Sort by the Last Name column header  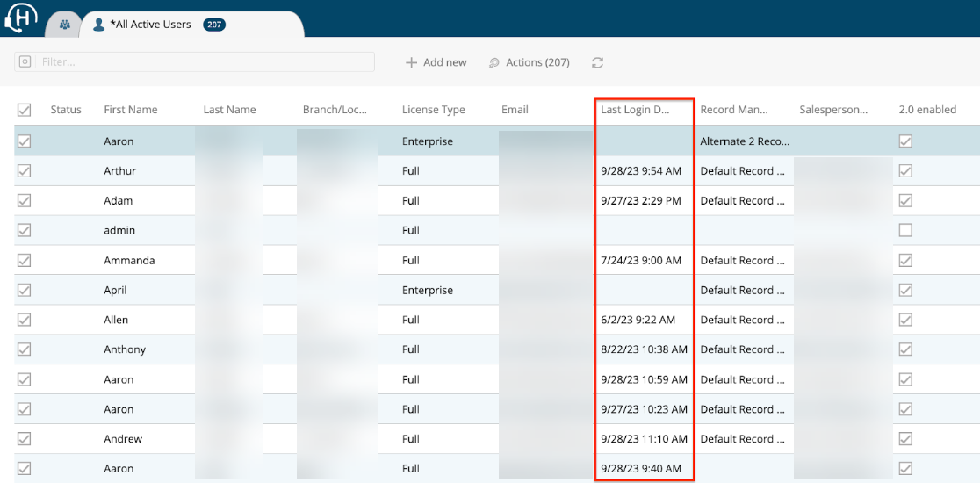click(229, 110)
